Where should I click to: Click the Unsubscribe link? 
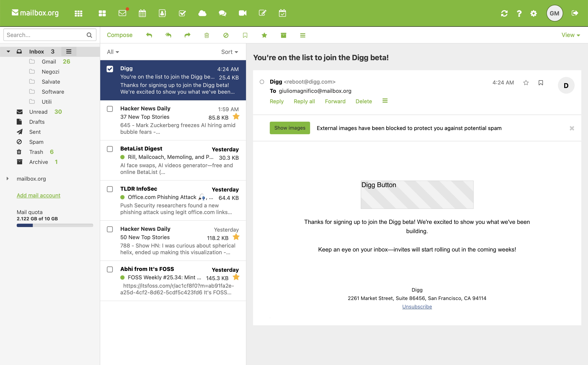click(x=417, y=307)
